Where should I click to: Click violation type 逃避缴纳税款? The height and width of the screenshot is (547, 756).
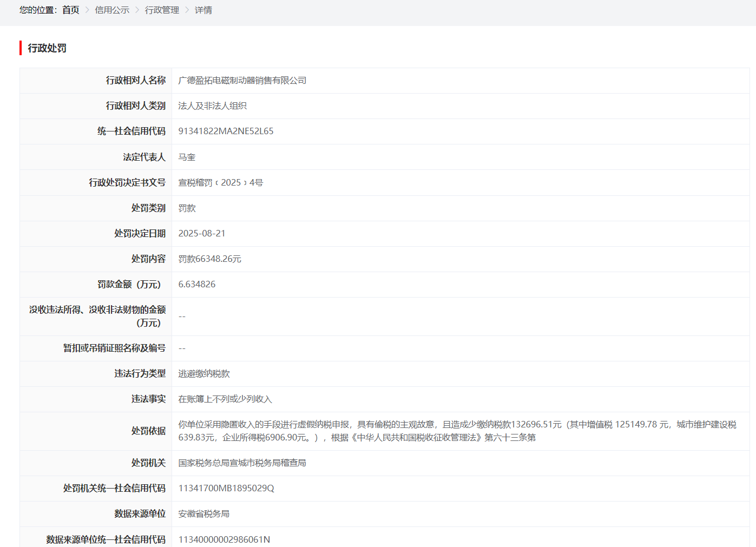[204, 374]
